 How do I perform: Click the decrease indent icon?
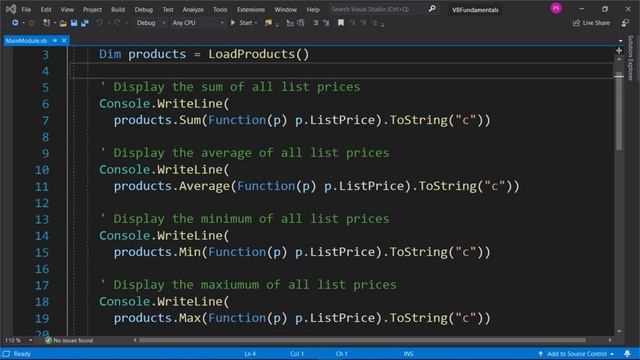(x=316, y=23)
